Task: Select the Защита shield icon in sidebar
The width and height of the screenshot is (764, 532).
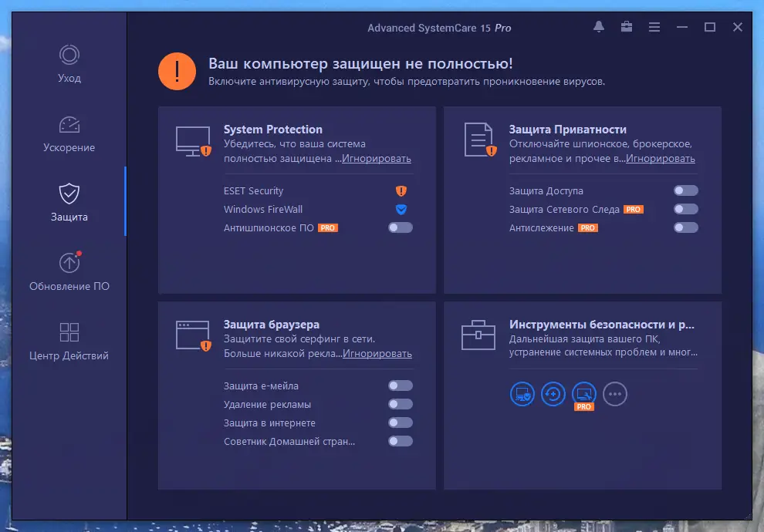Action: tap(69, 194)
